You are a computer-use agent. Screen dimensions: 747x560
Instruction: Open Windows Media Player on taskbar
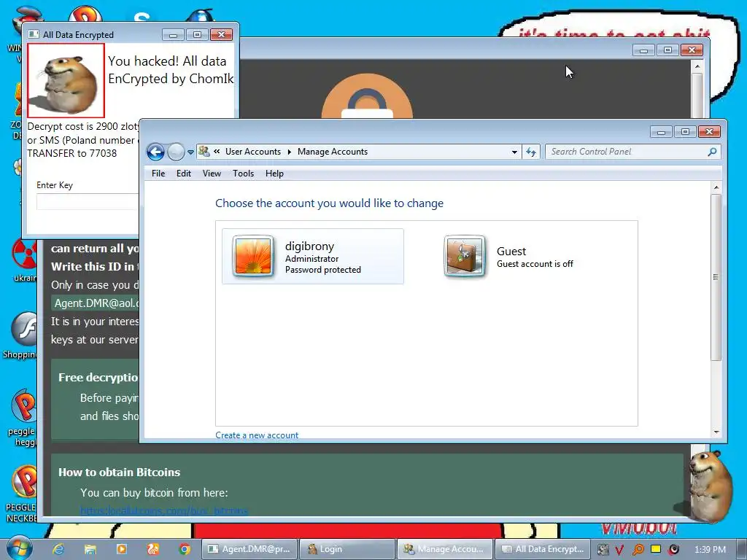pos(122,549)
